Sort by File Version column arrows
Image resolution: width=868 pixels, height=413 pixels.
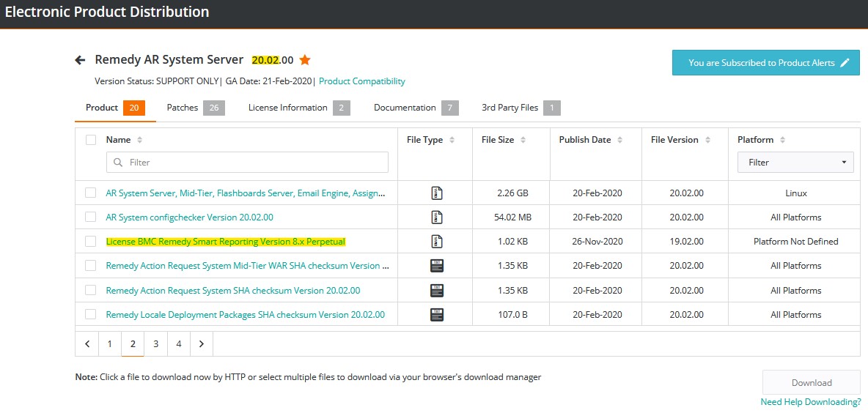click(707, 140)
